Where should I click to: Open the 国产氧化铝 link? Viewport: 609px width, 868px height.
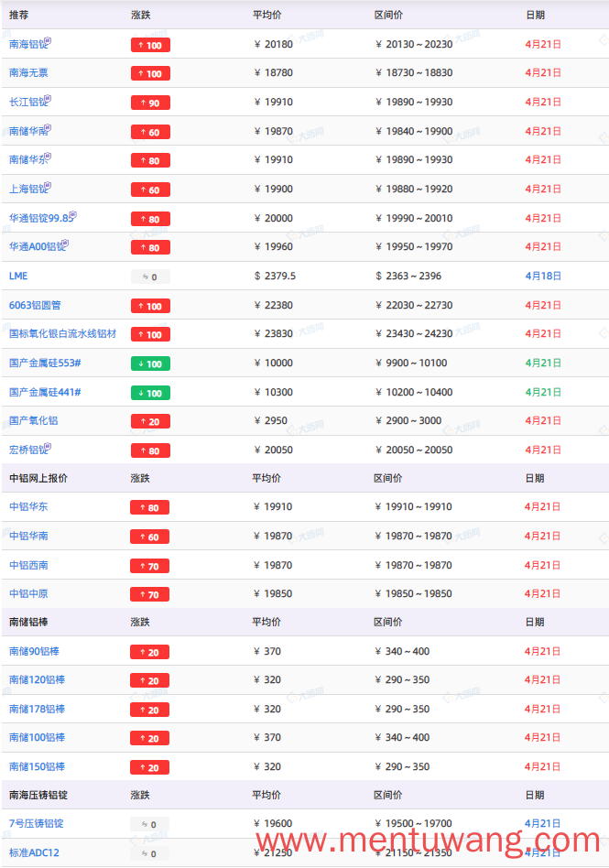tap(33, 420)
